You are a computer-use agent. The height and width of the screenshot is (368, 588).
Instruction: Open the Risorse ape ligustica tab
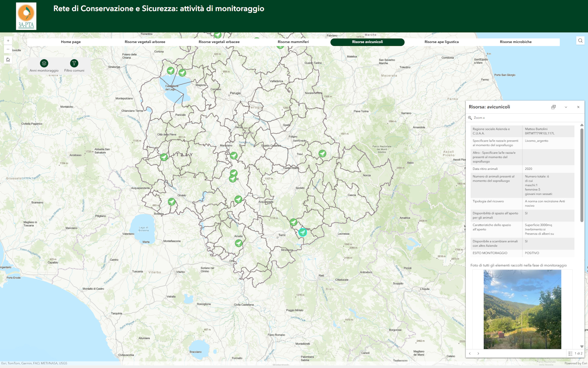point(441,42)
